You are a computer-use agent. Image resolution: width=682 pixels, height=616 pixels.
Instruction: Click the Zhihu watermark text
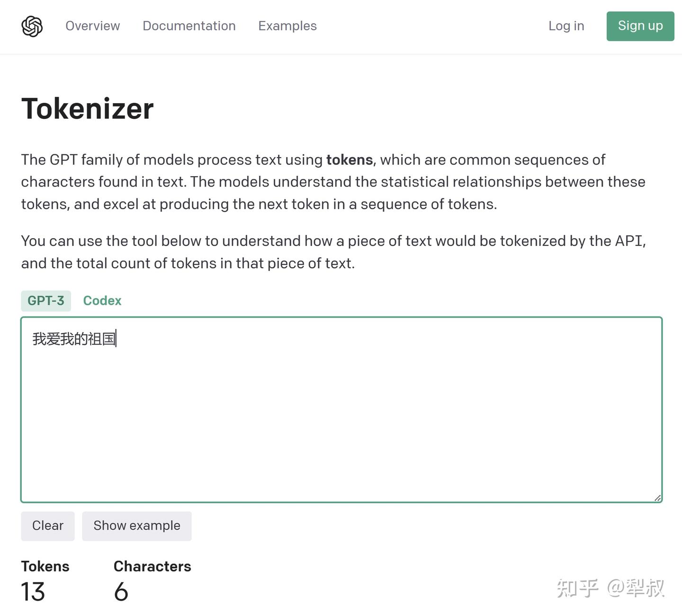610,589
